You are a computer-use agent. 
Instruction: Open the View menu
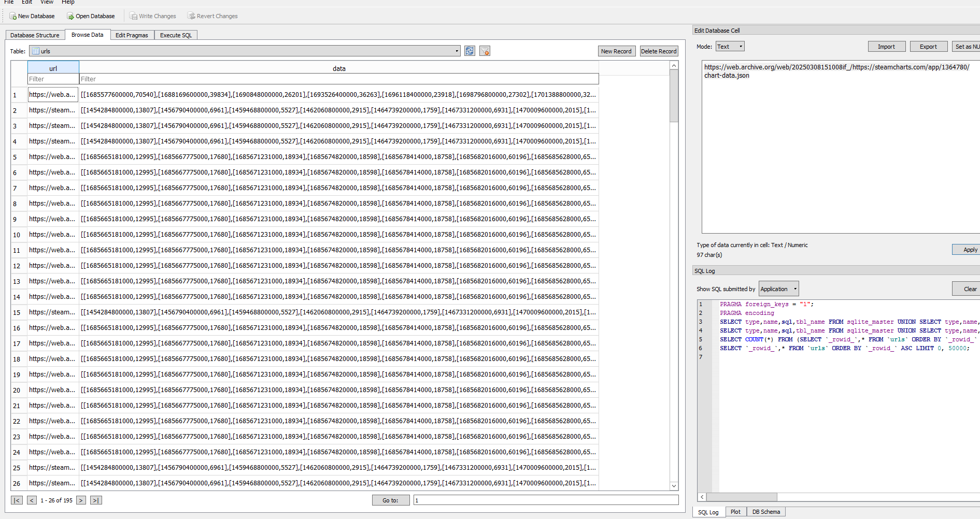click(47, 2)
